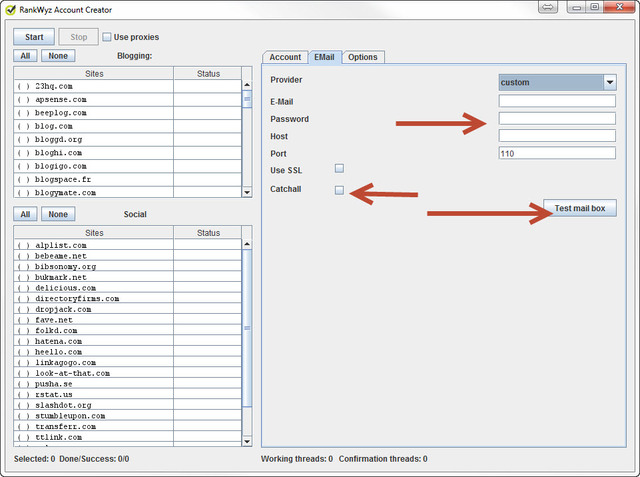Select the rstat.us row
This screenshot has height=477, width=640.
(x=128, y=394)
